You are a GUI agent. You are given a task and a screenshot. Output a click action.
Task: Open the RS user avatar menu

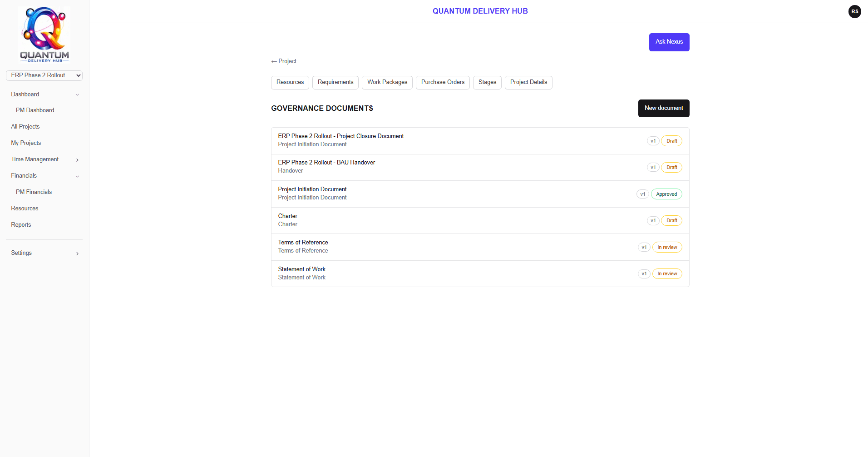coord(854,11)
